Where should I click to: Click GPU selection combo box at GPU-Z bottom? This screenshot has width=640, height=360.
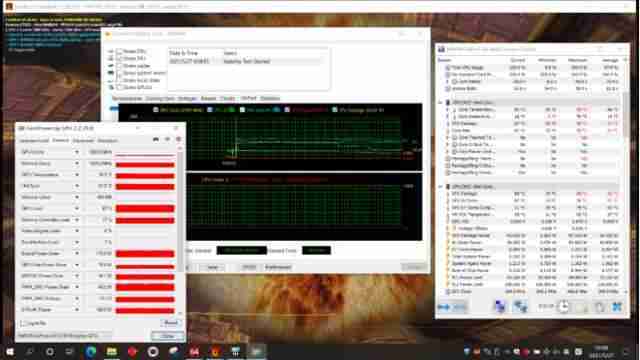pyautogui.click(x=64, y=336)
